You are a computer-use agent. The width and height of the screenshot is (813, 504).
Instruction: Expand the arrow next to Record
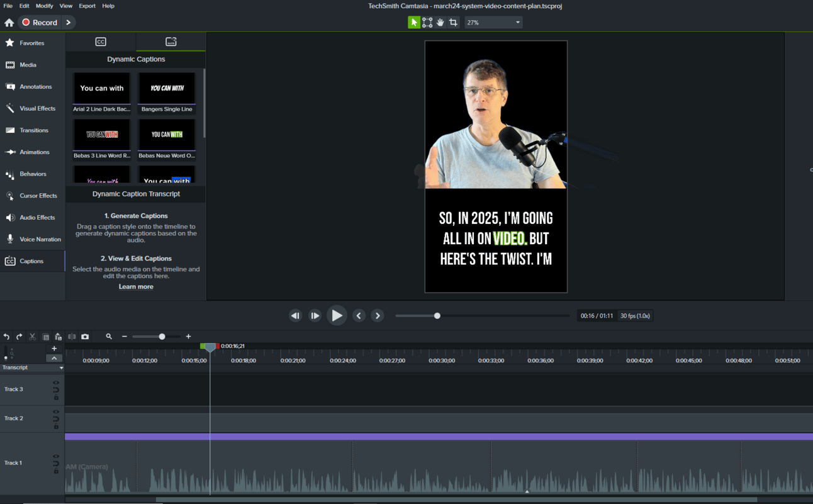coord(69,23)
